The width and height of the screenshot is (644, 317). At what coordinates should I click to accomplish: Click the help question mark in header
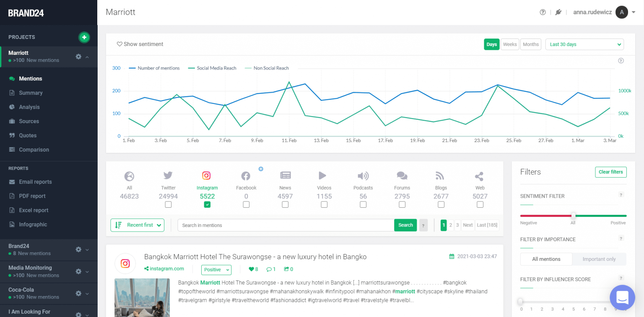543,12
